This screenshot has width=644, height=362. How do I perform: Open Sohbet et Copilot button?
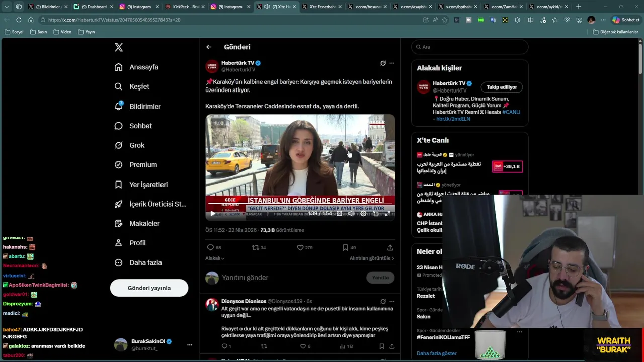[626, 20]
